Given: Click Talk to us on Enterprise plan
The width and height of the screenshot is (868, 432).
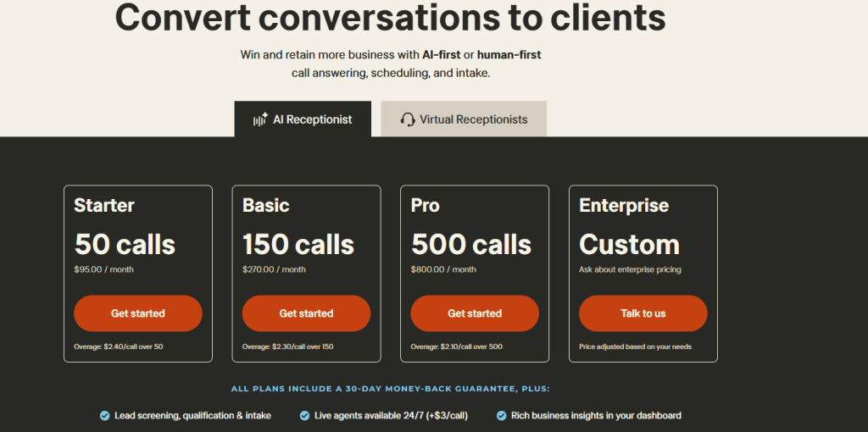Looking at the screenshot, I should coord(643,313).
